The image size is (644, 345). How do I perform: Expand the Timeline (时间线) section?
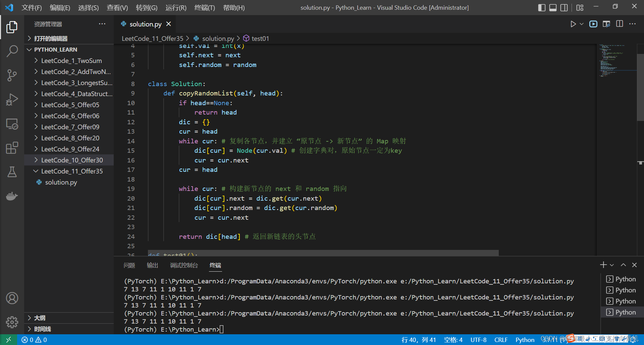point(69,329)
